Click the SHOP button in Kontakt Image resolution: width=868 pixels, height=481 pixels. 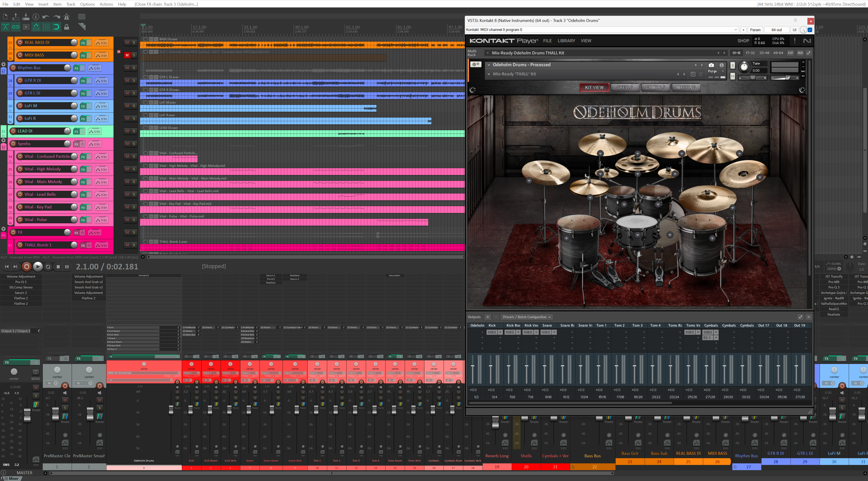coord(743,41)
